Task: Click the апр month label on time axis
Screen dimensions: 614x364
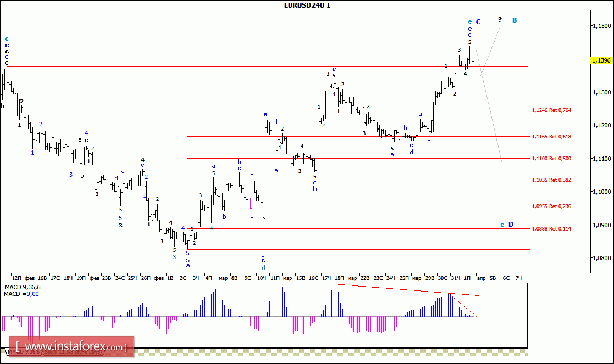Action: click(482, 278)
